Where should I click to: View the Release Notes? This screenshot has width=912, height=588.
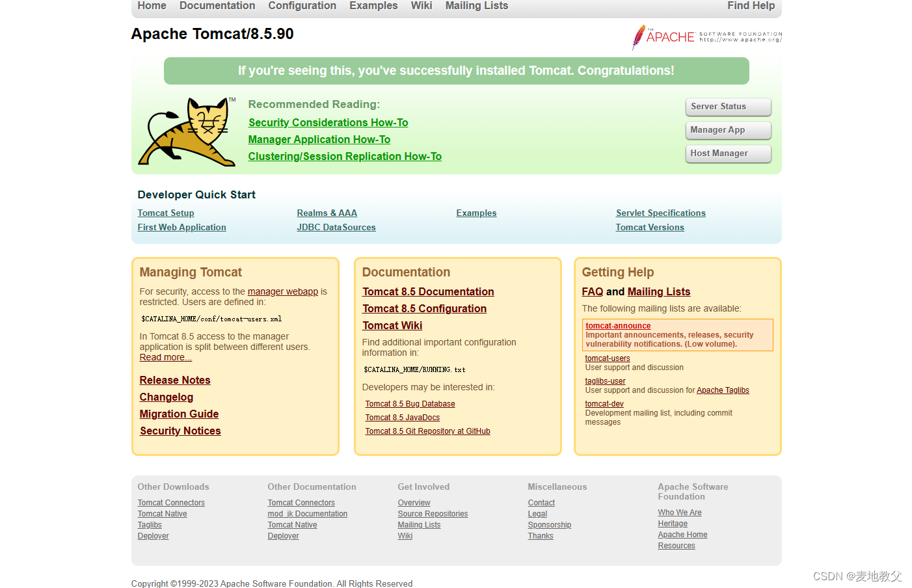[x=174, y=380]
